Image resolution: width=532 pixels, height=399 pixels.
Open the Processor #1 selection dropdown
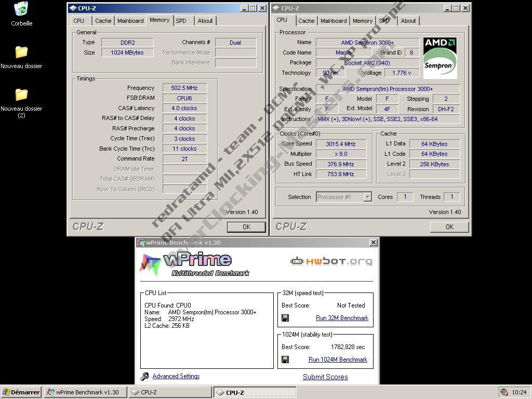[367, 197]
